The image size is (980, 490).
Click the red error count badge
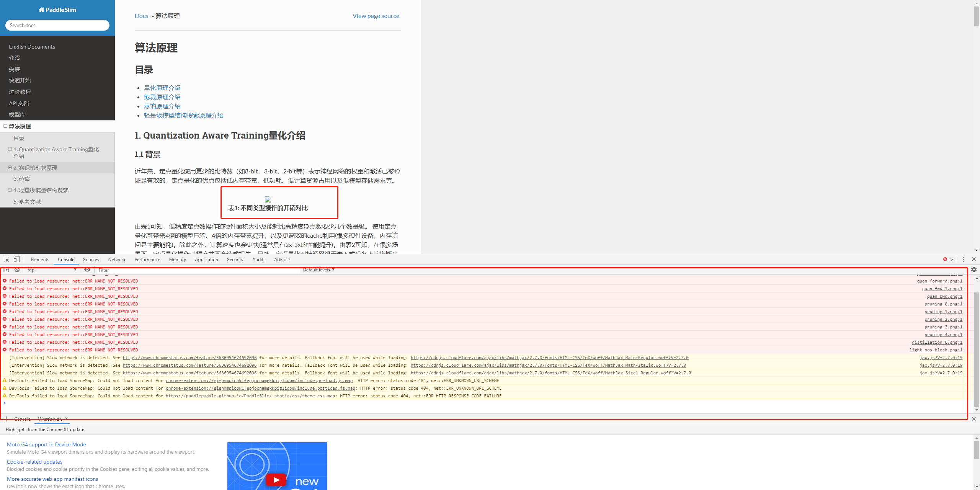point(949,259)
